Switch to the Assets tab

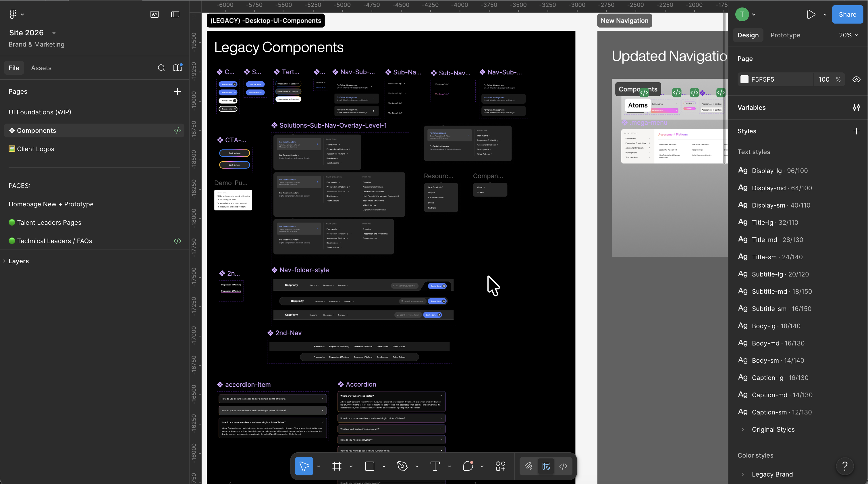click(x=41, y=68)
